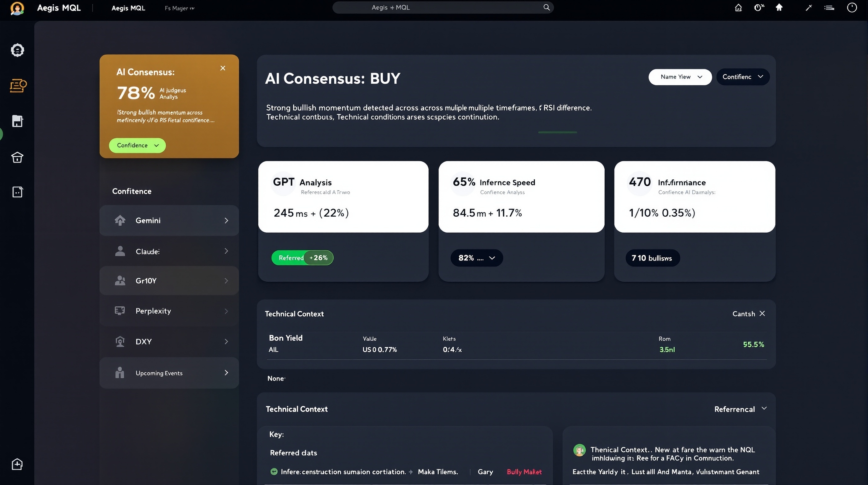Toggle the Referred +26% pill
The width and height of the screenshot is (868, 485).
pyautogui.click(x=302, y=258)
